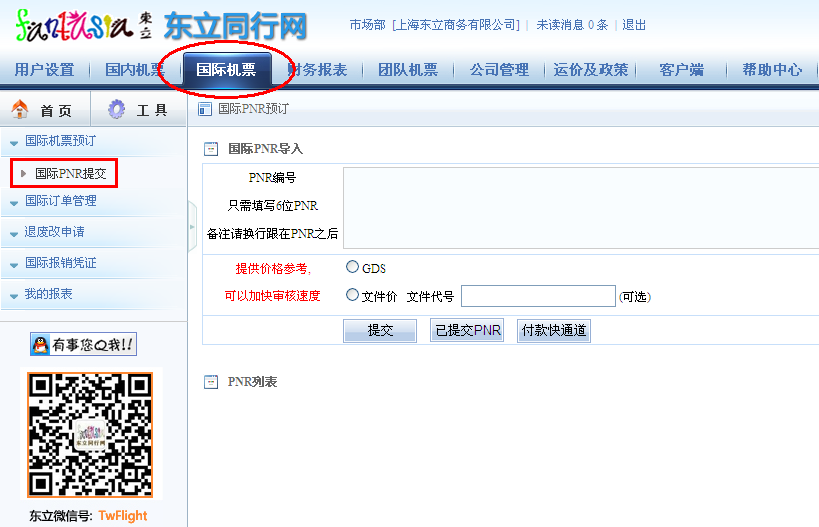Click the calendar icon beside 国际PNR导入

coord(210,149)
